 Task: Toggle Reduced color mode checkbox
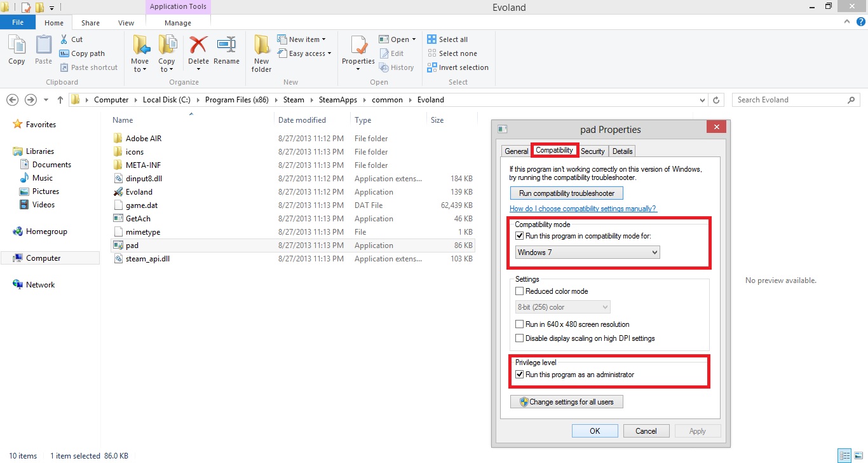[x=520, y=291]
